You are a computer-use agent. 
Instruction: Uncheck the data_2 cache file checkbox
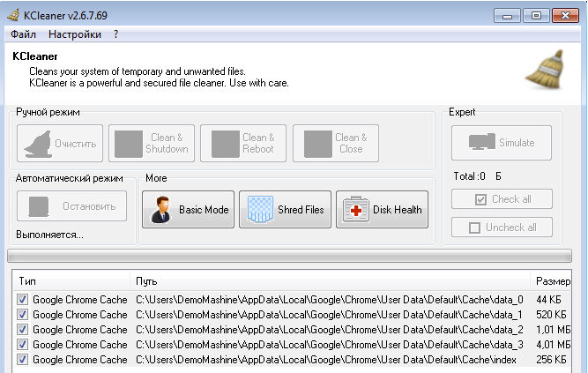coord(22,330)
